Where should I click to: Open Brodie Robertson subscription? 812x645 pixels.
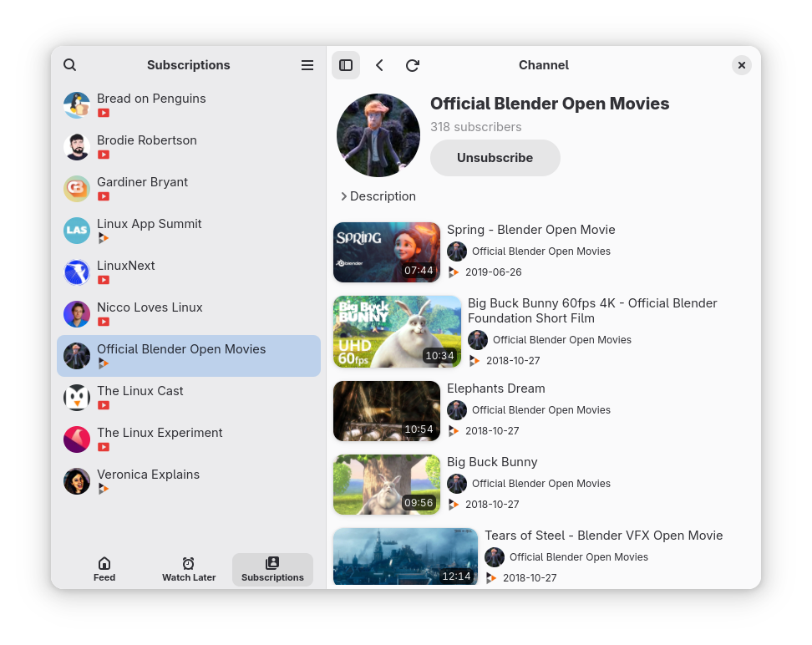tap(189, 146)
